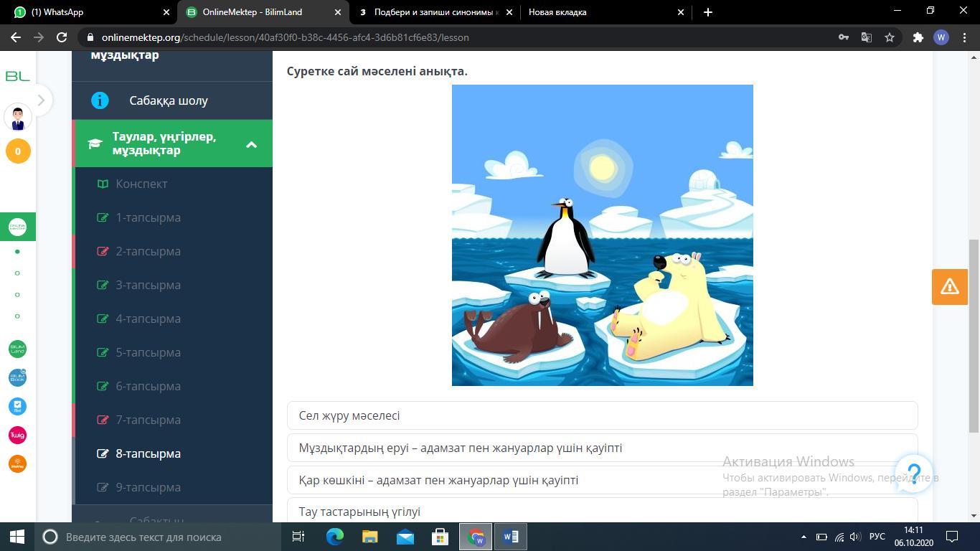Viewport: 980px width, 551px height.
Task: Close the WhatsApp tab
Action: click(166, 12)
